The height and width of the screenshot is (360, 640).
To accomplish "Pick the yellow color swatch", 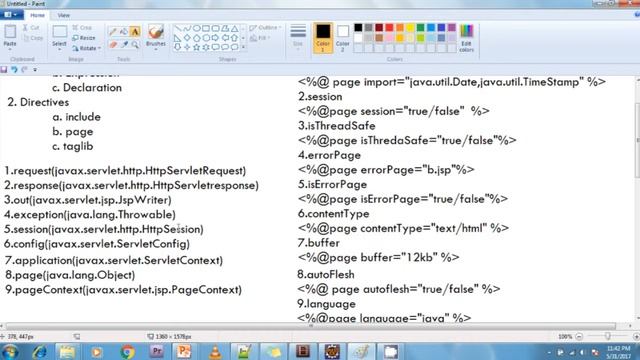I will coord(410,27).
